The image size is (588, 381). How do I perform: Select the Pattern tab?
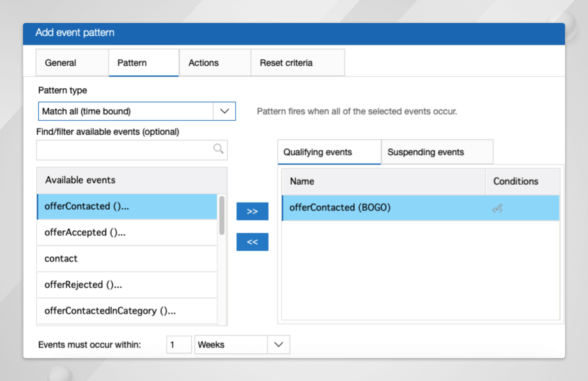(x=132, y=63)
